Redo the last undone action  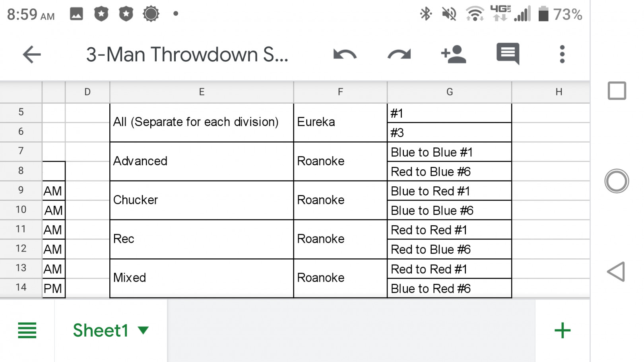pyautogui.click(x=399, y=54)
